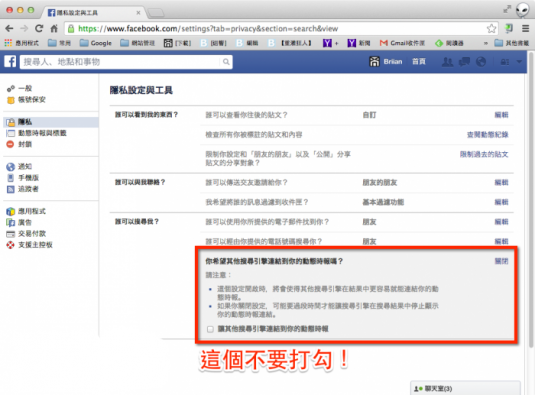Open the privacy shortcuts lock icon

pos(505,62)
